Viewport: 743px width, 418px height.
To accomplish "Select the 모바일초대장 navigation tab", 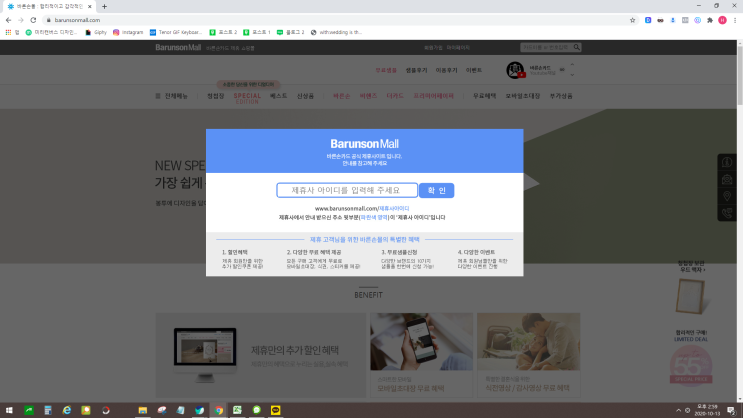I will coord(523,96).
